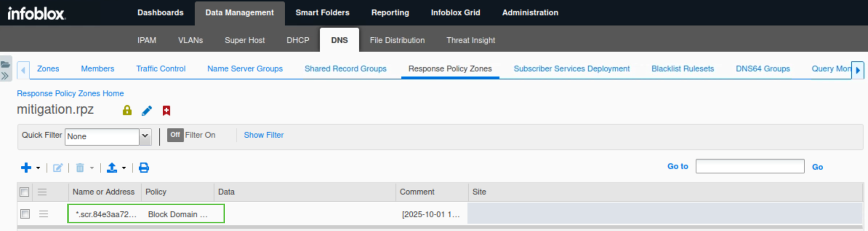Tick the select-all checkbox in table header
The image size is (868, 231).
click(x=24, y=192)
